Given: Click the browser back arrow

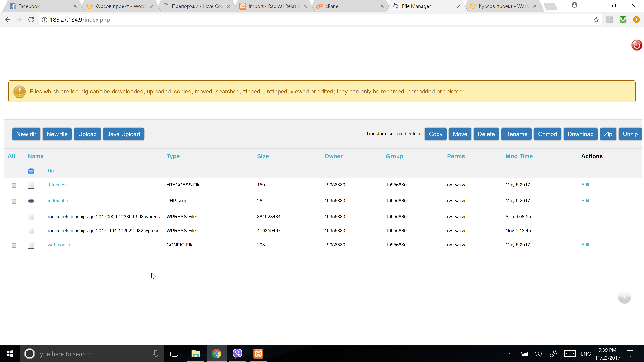Looking at the screenshot, I should click(x=8, y=20).
